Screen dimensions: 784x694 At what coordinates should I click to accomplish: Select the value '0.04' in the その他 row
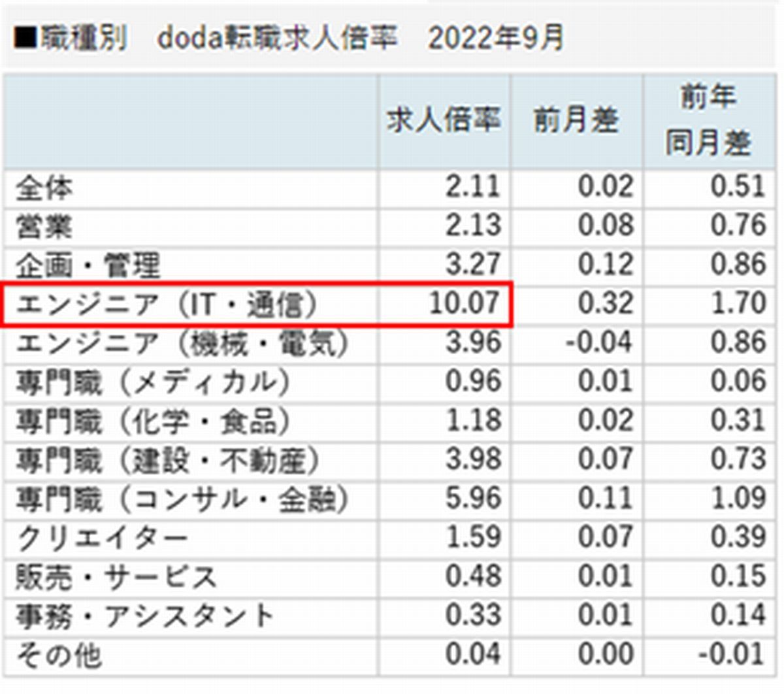pyautogui.click(x=474, y=653)
